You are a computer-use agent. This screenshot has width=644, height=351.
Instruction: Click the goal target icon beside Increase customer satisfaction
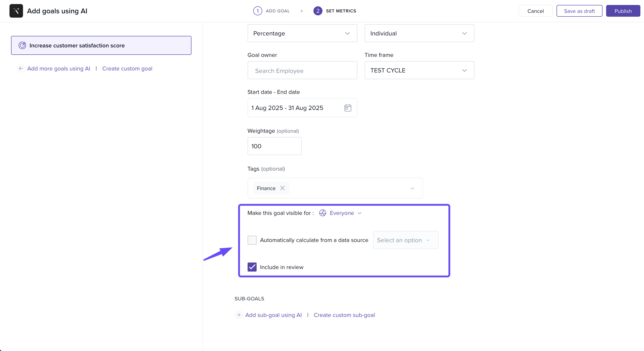22,45
